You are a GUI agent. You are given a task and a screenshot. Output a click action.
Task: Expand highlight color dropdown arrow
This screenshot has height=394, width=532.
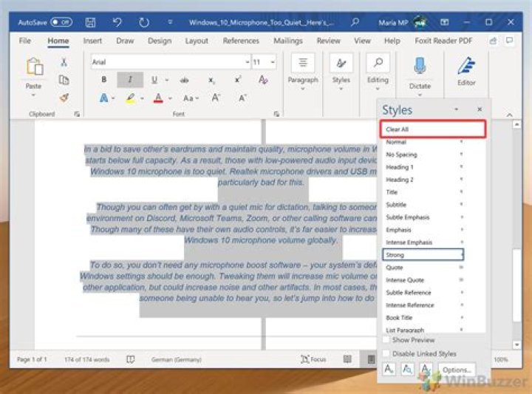[x=142, y=99]
